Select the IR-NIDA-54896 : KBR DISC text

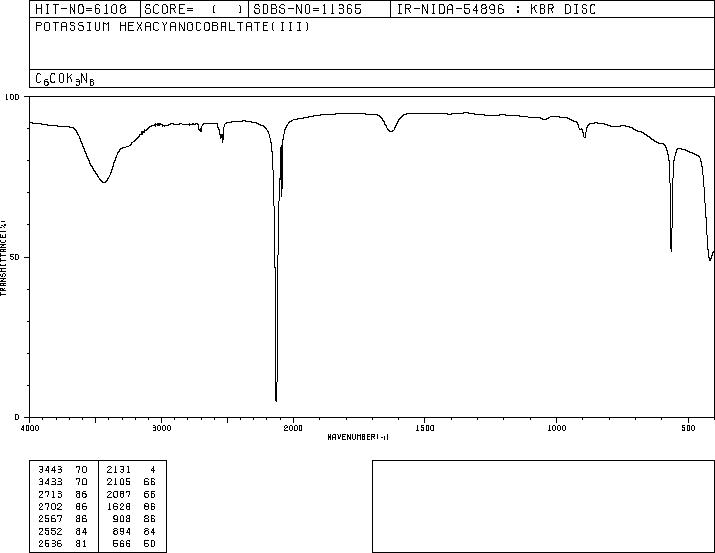pos(496,9)
